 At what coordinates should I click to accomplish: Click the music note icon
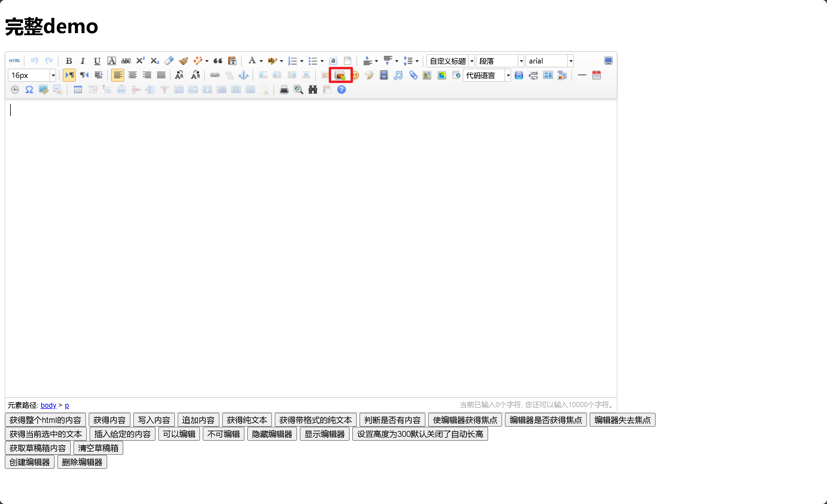tap(398, 75)
